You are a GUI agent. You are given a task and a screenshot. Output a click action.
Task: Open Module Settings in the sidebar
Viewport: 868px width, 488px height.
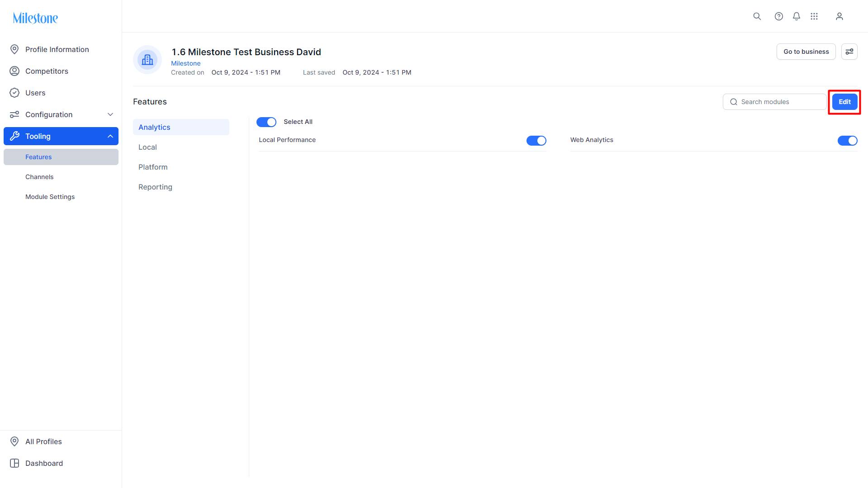(x=61, y=197)
